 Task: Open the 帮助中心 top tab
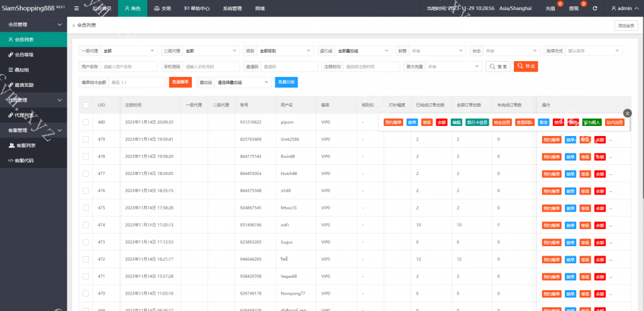[196, 8]
